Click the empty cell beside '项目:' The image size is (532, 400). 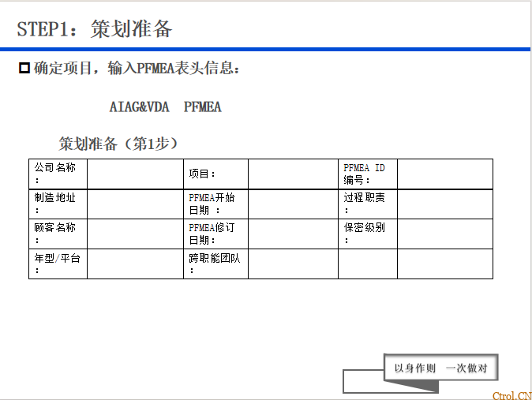[293, 174]
